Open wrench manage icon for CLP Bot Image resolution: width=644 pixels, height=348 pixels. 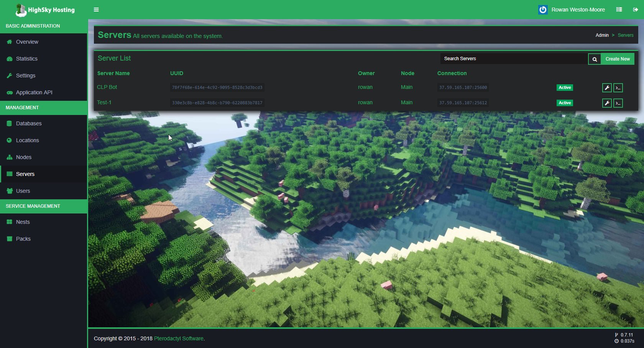(606, 88)
